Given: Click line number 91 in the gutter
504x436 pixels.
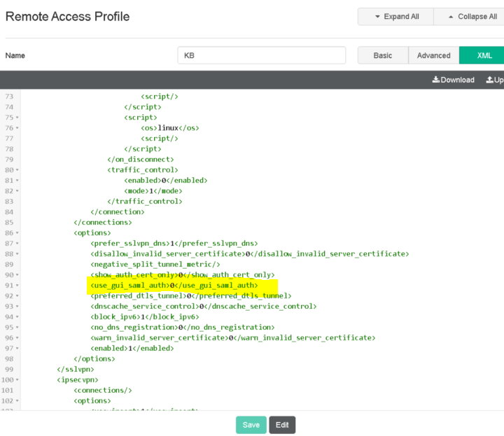Looking at the screenshot, I should (8, 286).
